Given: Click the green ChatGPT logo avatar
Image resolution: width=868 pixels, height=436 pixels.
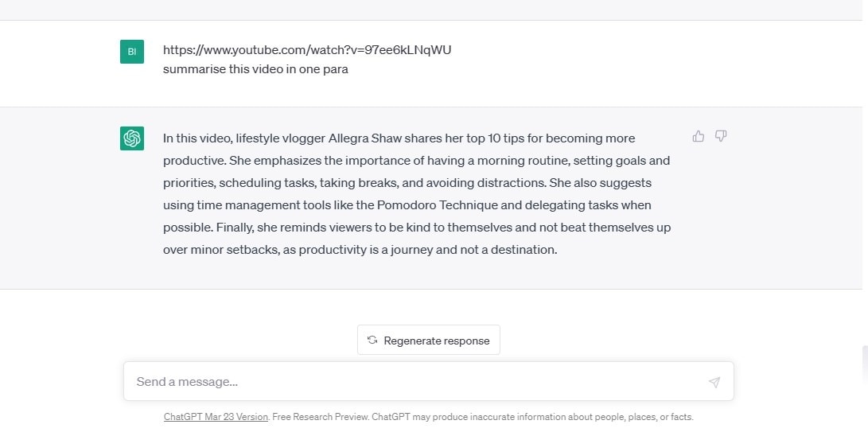Looking at the screenshot, I should (x=132, y=138).
